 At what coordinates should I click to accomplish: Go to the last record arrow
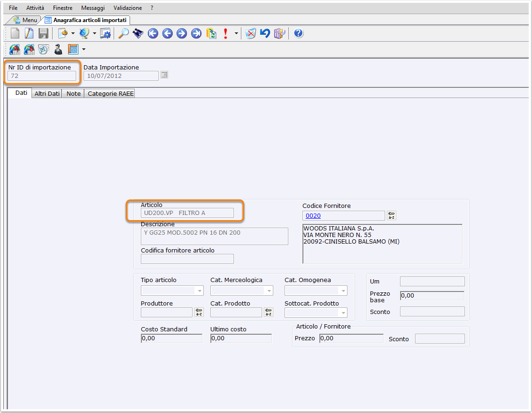point(196,33)
